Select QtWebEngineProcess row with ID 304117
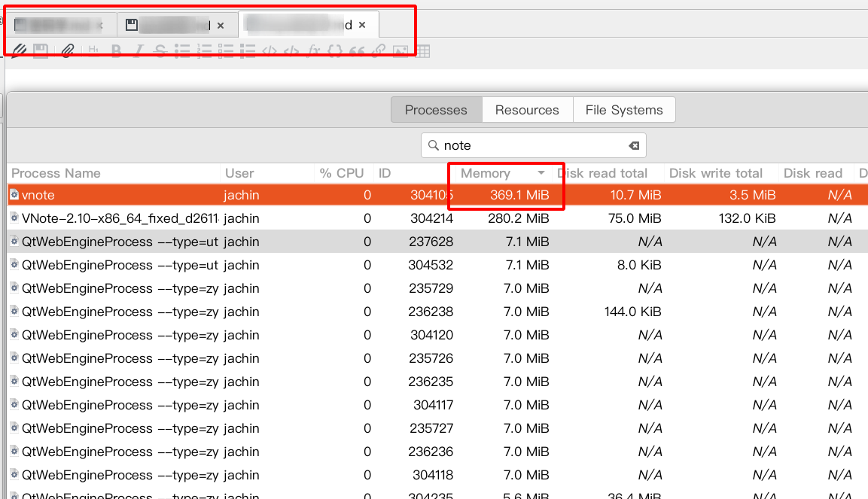 [x=437, y=405]
